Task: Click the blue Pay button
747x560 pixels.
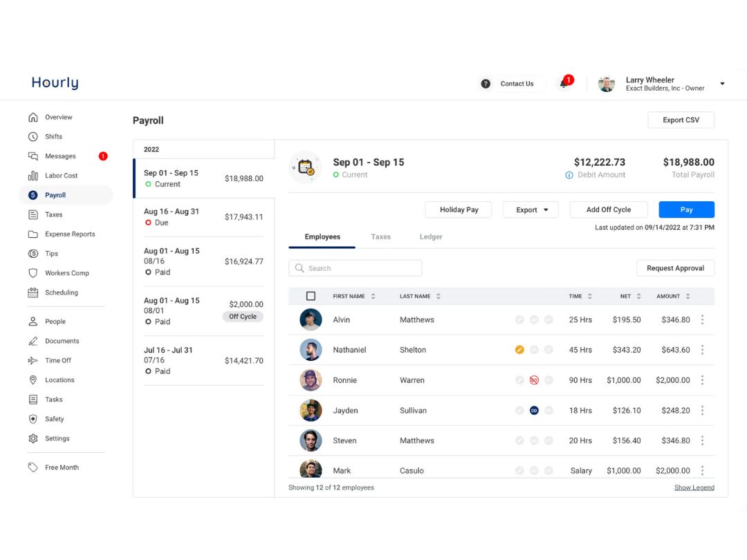Action: (687, 209)
